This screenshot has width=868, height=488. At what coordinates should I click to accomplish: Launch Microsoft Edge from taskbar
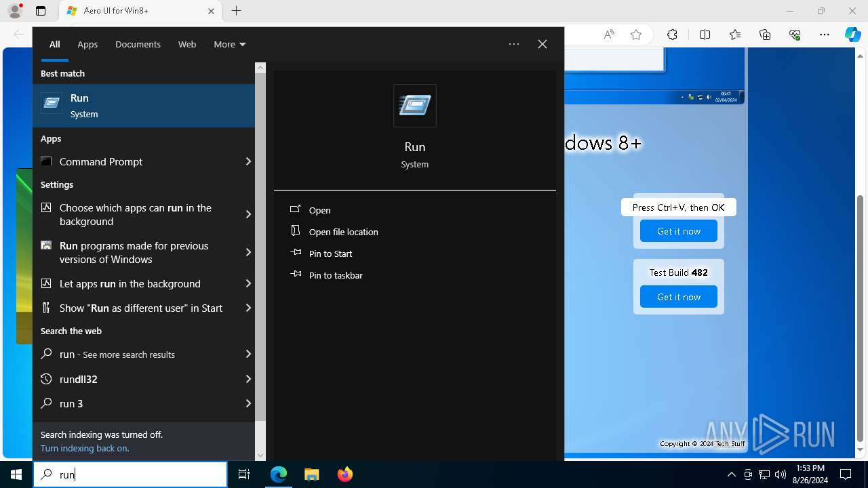tap(279, 474)
